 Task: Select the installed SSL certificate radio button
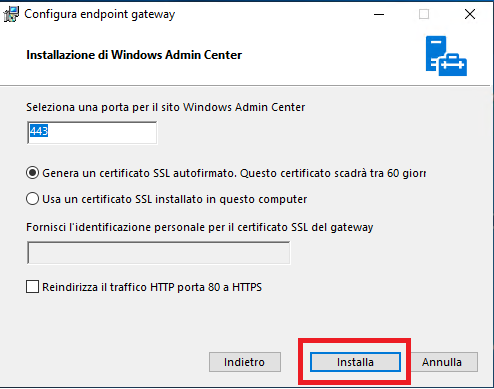[32, 199]
